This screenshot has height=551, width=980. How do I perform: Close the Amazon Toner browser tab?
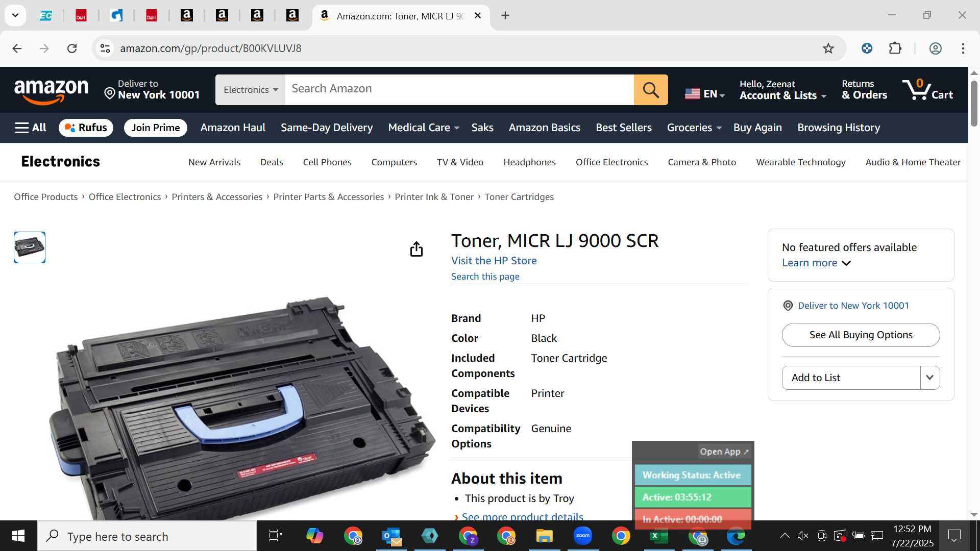(x=478, y=16)
